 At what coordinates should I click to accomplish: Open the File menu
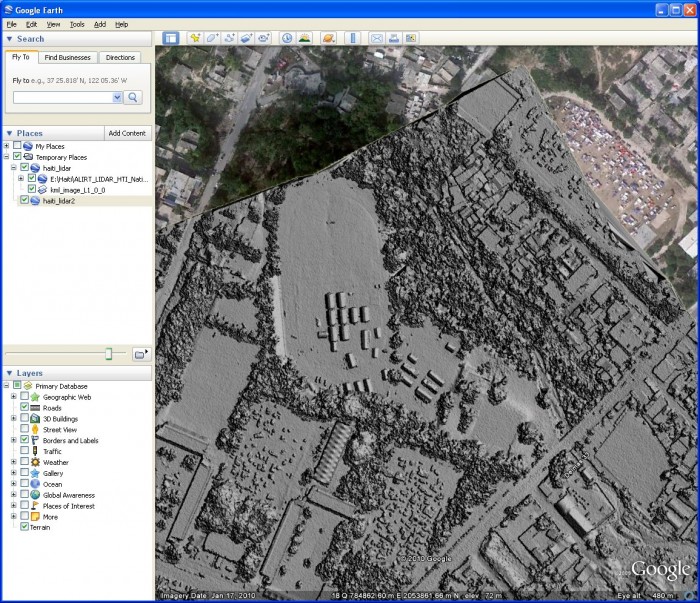12,25
